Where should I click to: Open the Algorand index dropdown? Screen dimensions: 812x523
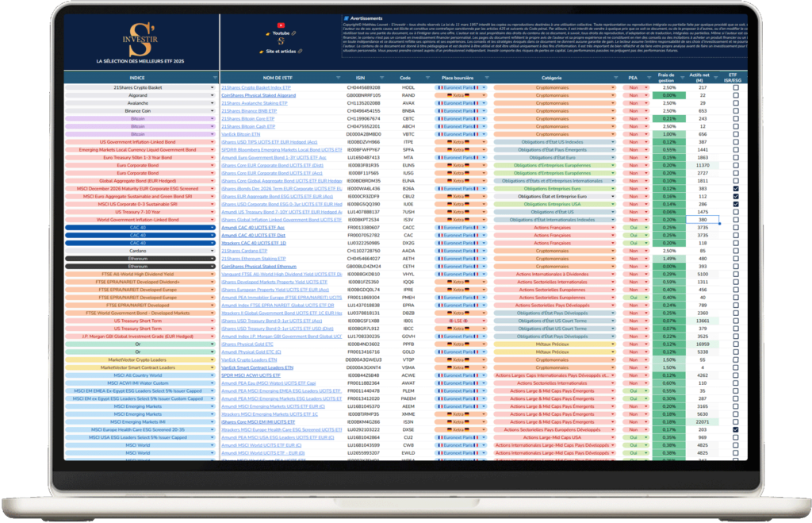coord(213,95)
